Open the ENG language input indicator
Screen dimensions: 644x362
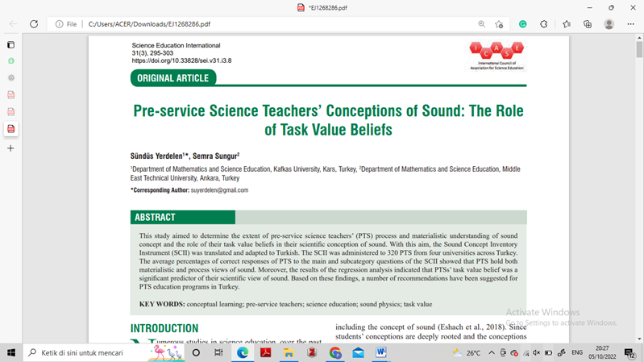577,352
